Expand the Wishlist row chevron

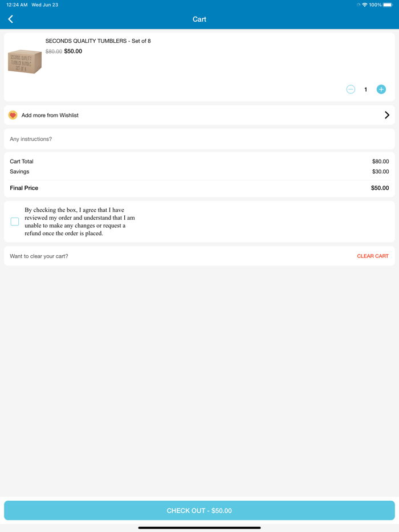coord(387,115)
